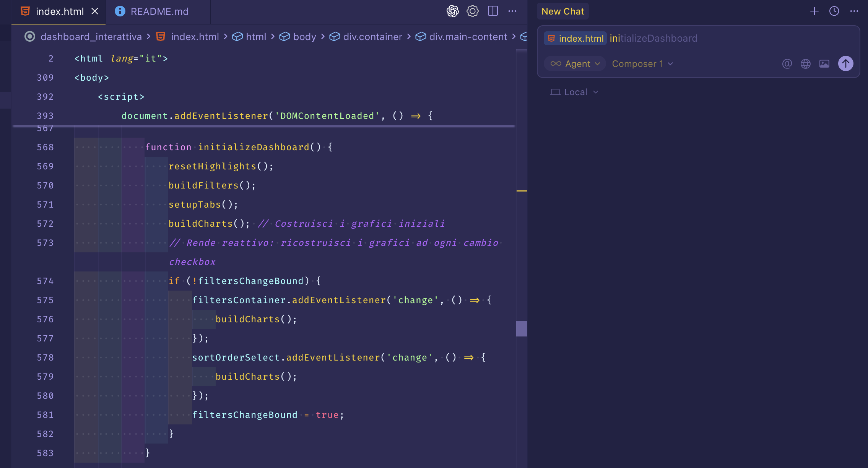Screen dimensions: 868x468
Task: Click div.container in the breadcrumb
Action: (x=372, y=37)
